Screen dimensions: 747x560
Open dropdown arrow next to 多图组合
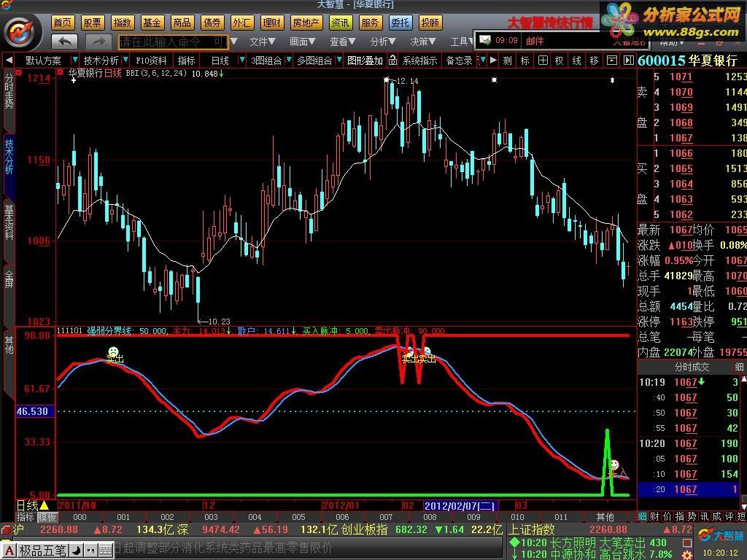[x=339, y=60]
